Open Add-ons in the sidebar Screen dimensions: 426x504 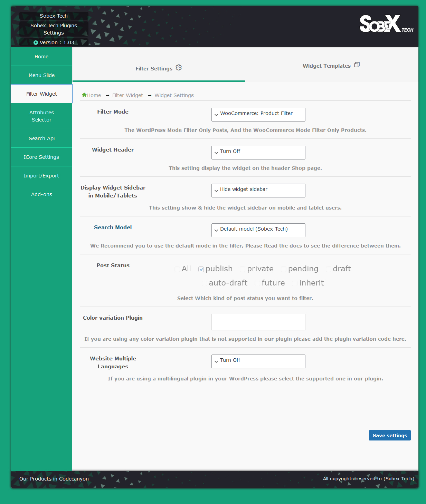(41, 194)
